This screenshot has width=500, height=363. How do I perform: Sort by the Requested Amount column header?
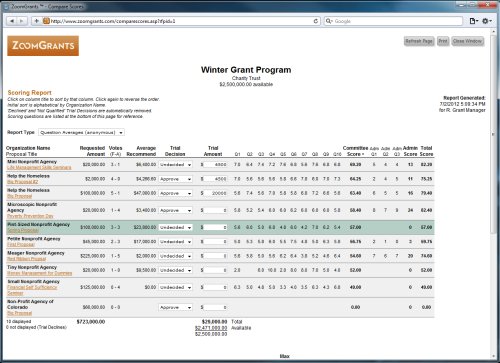(x=92, y=151)
